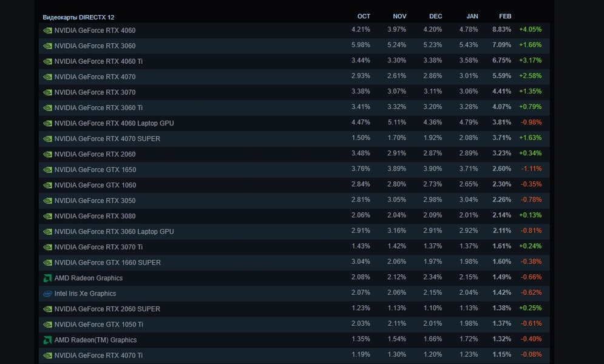Click the NVIDIA GeForce RTX 4060 Laptop GPU entry

point(114,123)
